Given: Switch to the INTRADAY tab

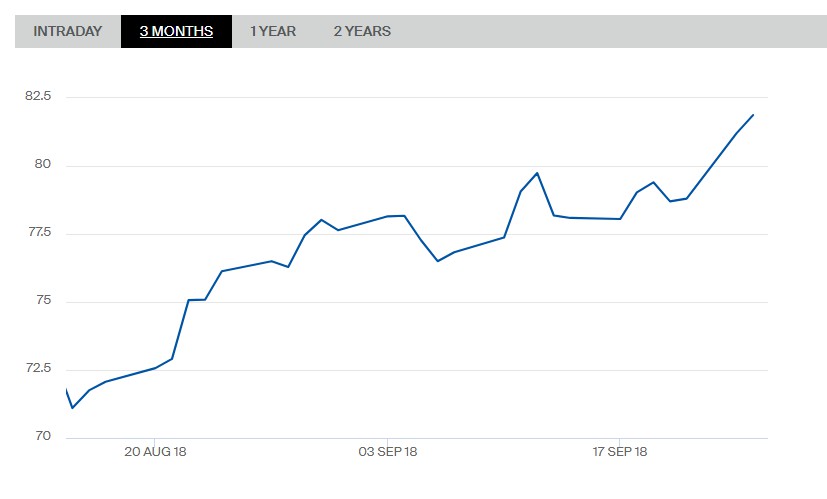Looking at the screenshot, I should 68,31.
